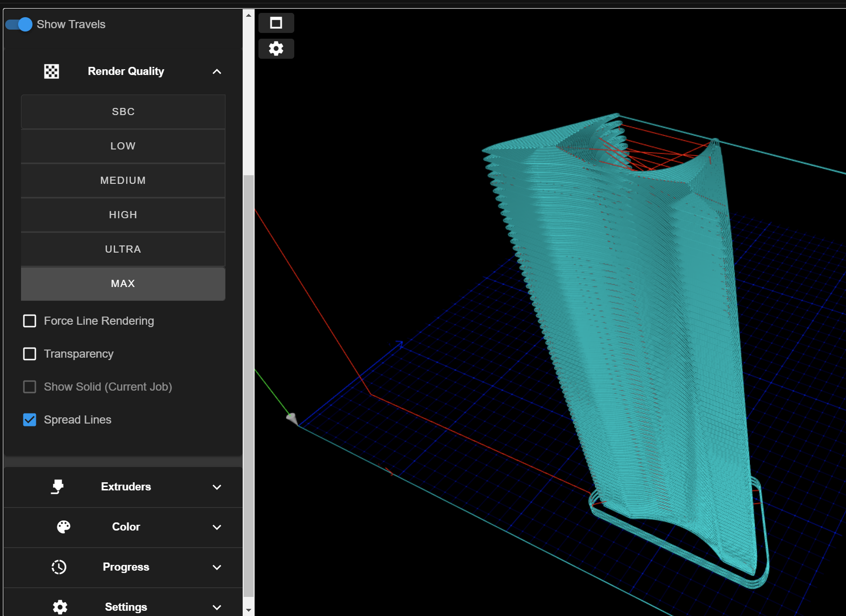
Task: Click the Render Quality checkerboard icon
Action: coord(52,71)
